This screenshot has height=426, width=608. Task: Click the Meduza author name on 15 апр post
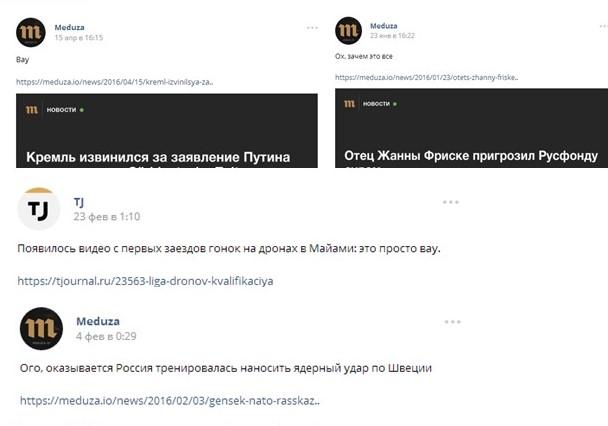(69, 28)
